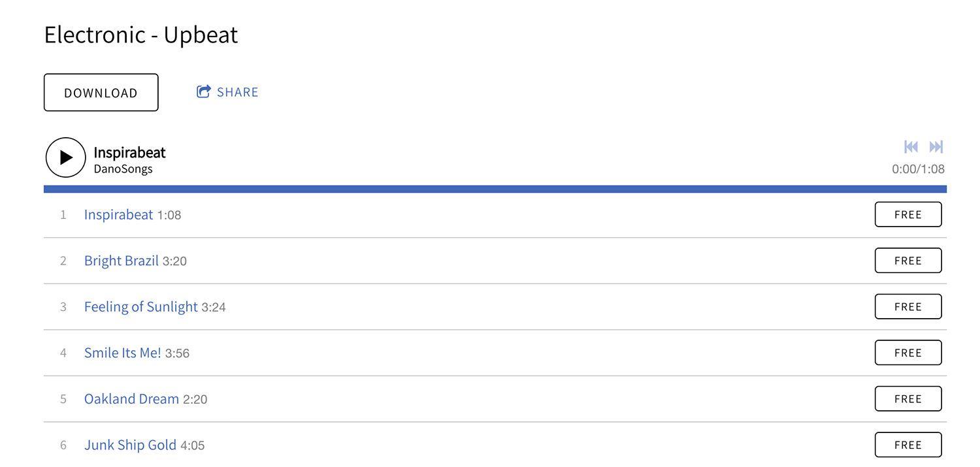This screenshot has height=467, width=980.
Task: Click the share arrow icon
Action: 204,91
